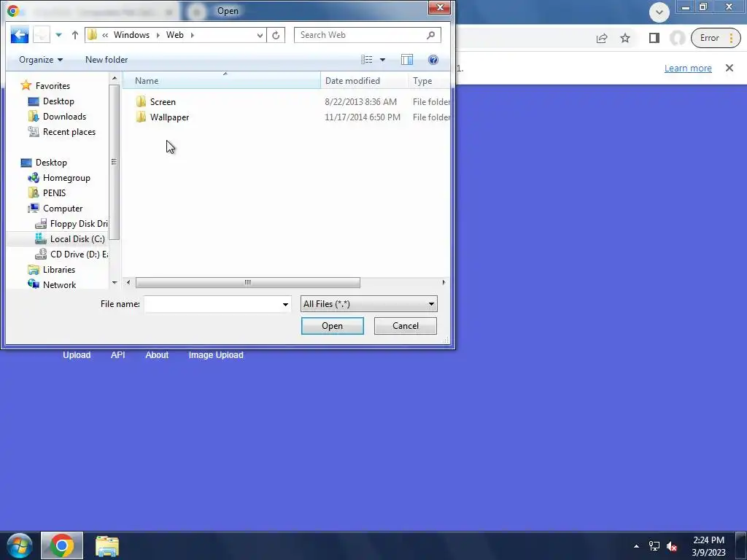
Task: Open Windows Start button
Action: (20, 545)
